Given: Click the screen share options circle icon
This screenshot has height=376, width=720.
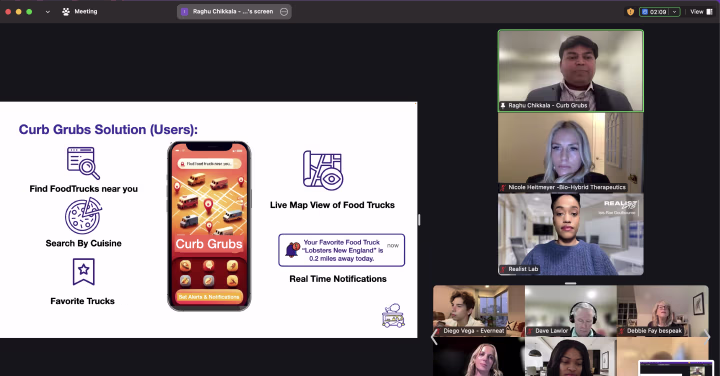Looking at the screenshot, I should 284,12.
